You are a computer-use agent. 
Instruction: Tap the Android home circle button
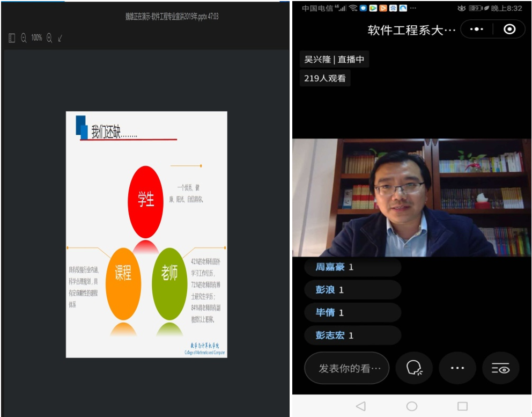[411, 406]
